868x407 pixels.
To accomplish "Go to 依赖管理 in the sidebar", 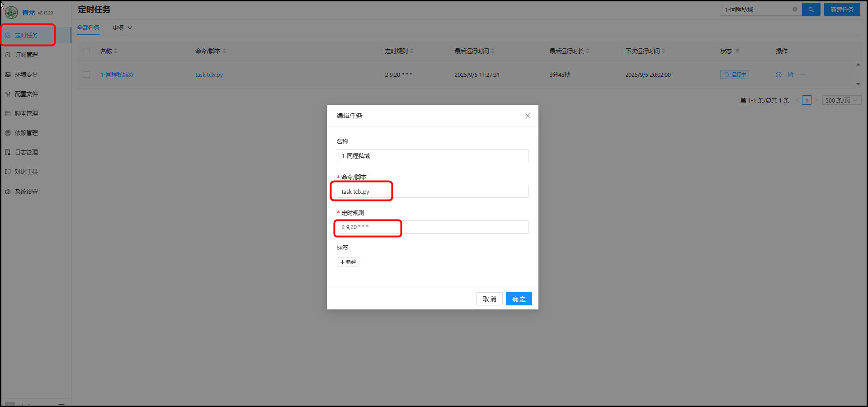I will click(x=26, y=133).
